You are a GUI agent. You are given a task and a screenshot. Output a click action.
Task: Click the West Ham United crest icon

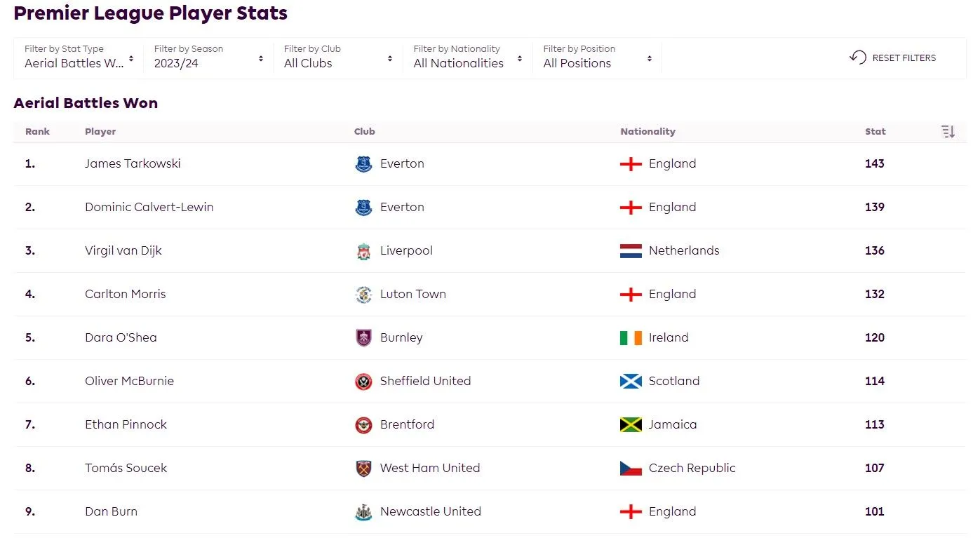[363, 469]
